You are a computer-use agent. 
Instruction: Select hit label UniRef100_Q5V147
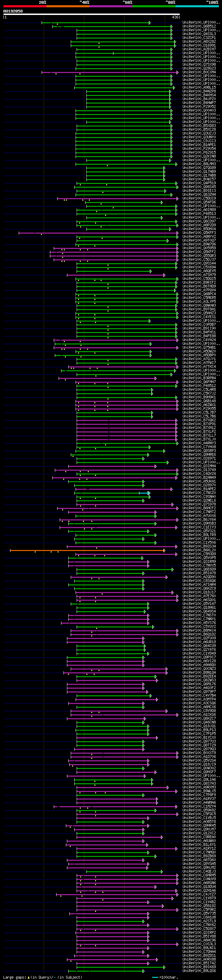point(199,604)
